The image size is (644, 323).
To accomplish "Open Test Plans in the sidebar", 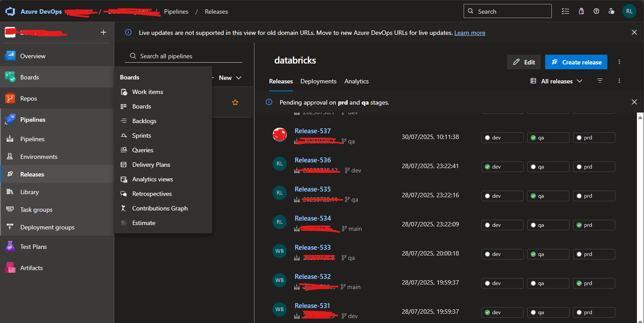I will pos(57,247).
